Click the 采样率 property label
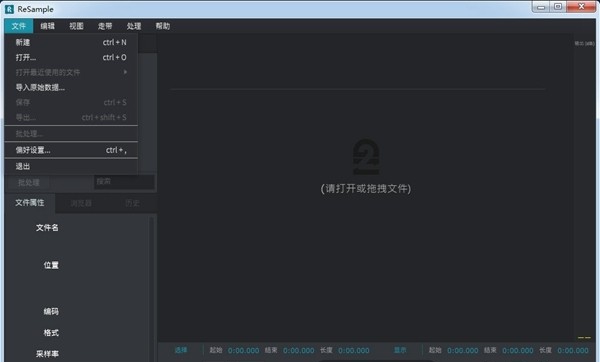The width and height of the screenshot is (600, 362). point(47,354)
